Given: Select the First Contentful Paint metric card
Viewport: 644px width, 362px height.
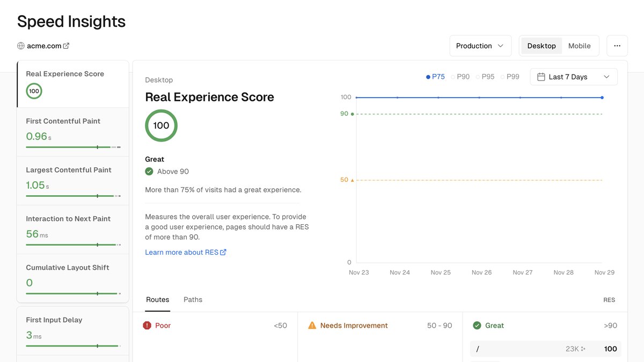Looking at the screenshot, I should (x=73, y=132).
